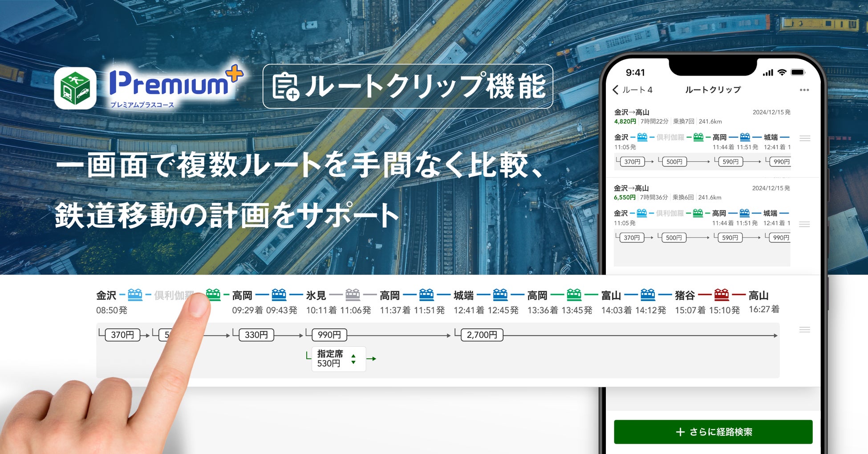Tap the 6,550円 total fare text
Viewport: 868px width, 454px height.
(625, 197)
